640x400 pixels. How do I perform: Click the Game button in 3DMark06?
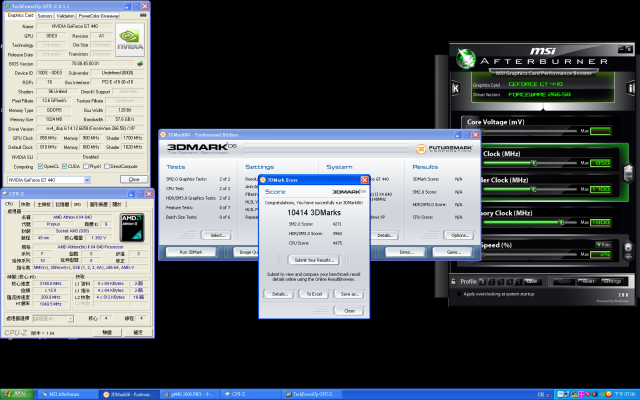coord(452,252)
